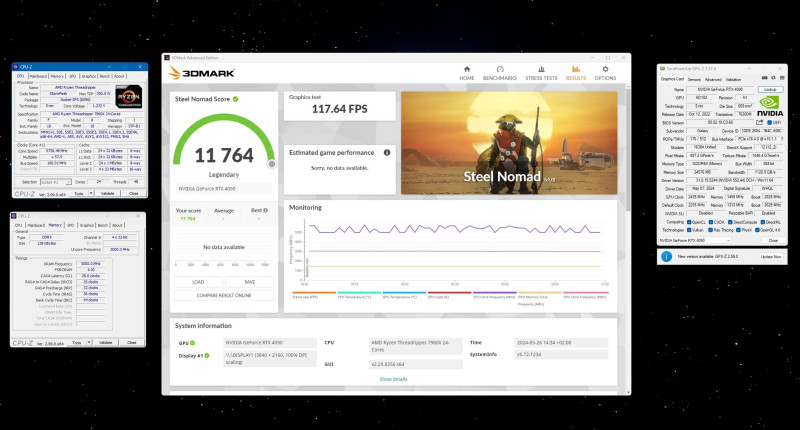Viewport: 800px width, 430px height.
Task: Click Validate in the CPU-Z CPU window
Action: (x=108, y=193)
